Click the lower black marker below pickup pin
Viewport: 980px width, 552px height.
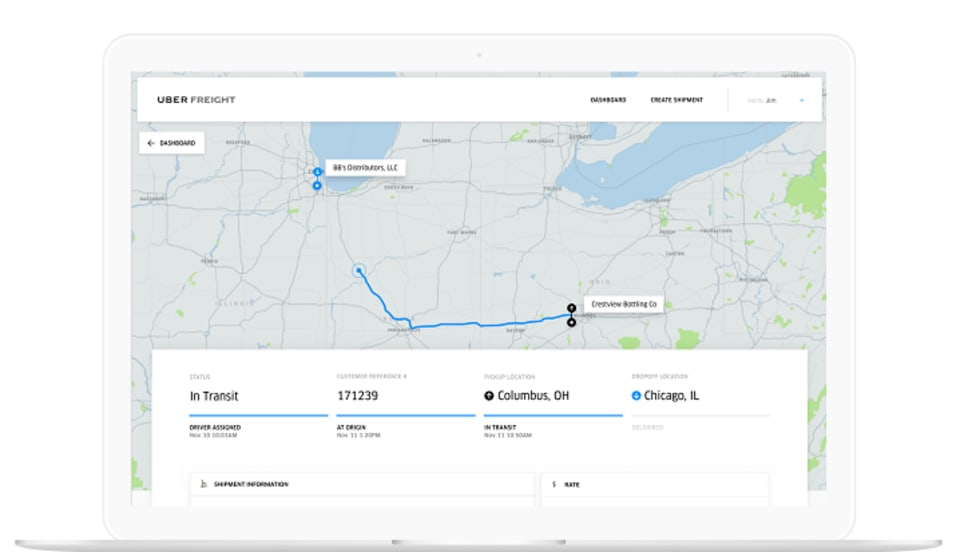tap(571, 323)
